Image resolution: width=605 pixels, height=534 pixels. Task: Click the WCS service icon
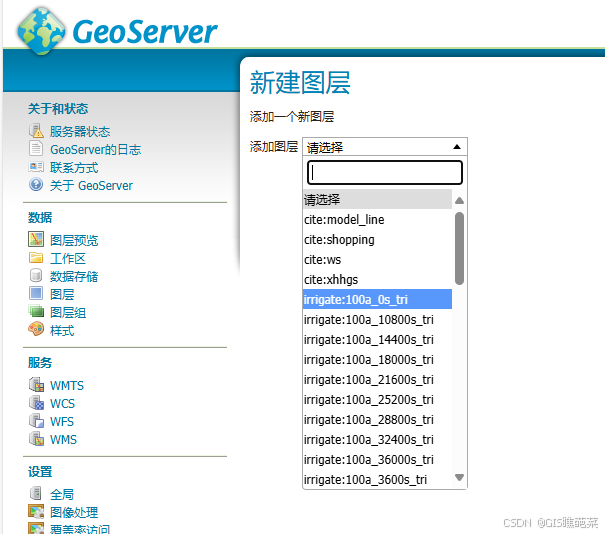click(37, 403)
